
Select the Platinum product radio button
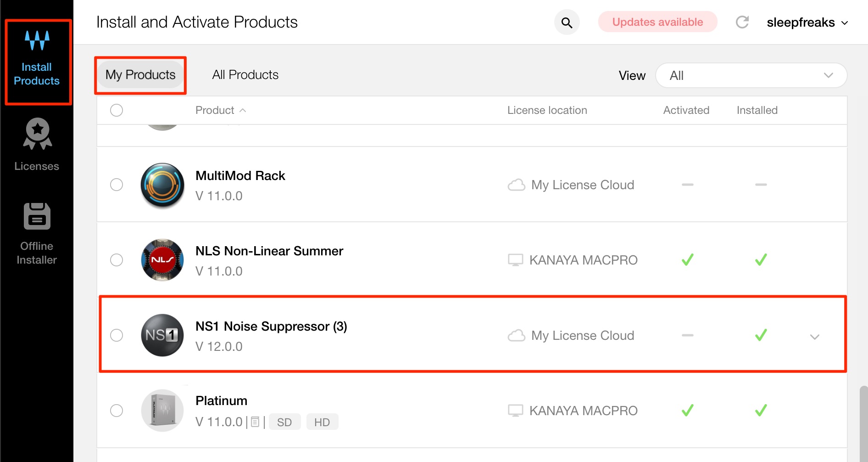coord(117,411)
